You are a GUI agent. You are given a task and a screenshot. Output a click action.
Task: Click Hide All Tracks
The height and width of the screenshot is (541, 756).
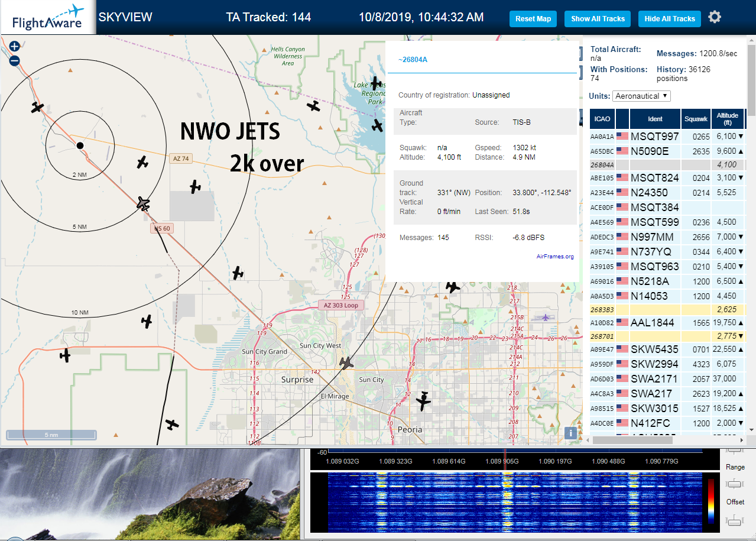pos(670,19)
